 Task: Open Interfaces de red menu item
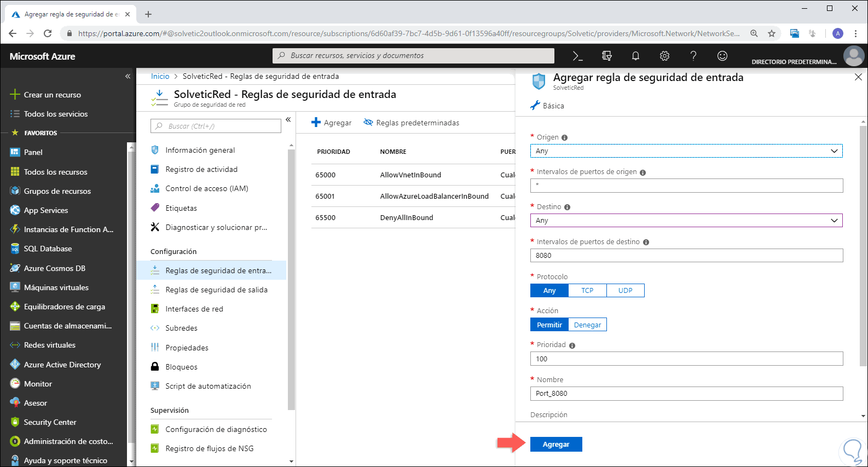(194, 309)
